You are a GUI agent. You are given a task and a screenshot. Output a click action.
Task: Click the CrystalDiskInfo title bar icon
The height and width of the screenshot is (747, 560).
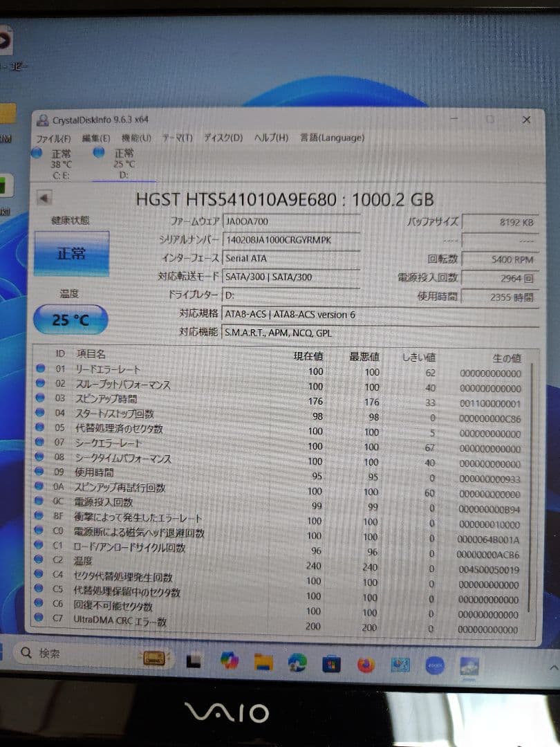(x=43, y=119)
